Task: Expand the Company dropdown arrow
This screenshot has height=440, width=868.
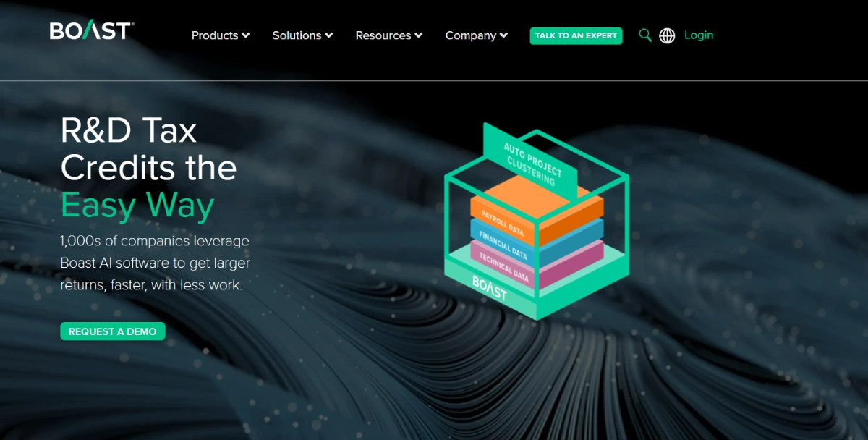Action: click(503, 35)
